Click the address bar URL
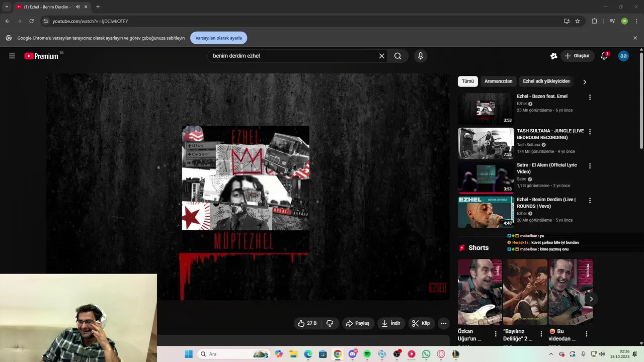The width and height of the screenshot is (644, 362). point(91,21)
